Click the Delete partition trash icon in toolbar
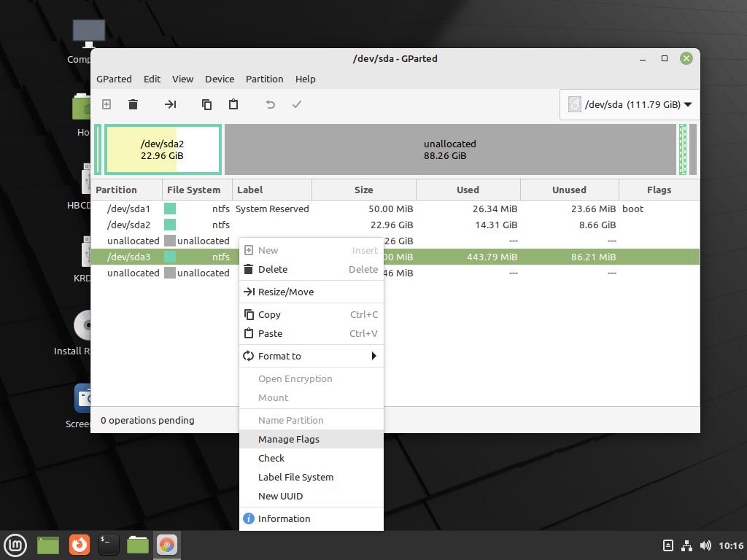747x560 pixels. click(133, 104)
